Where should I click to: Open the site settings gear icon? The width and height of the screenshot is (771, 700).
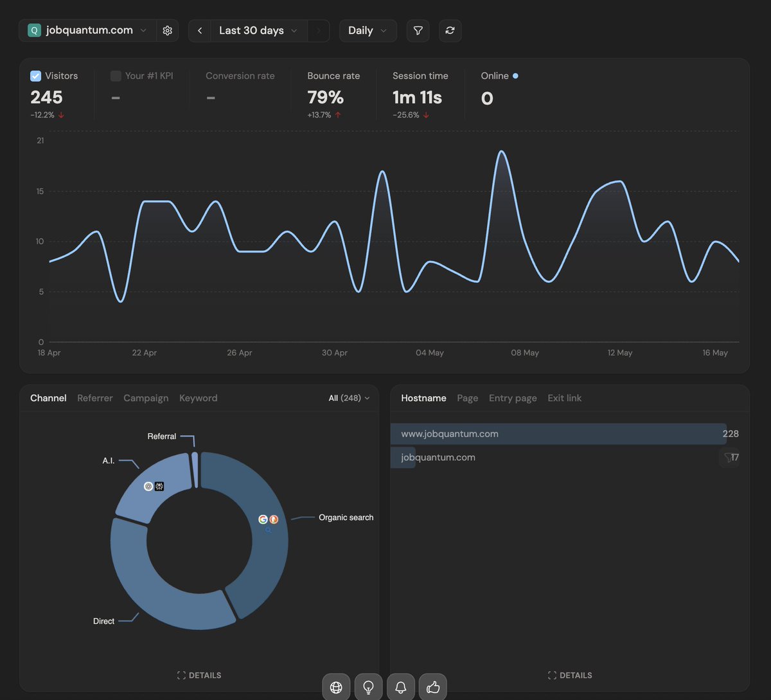167,30
